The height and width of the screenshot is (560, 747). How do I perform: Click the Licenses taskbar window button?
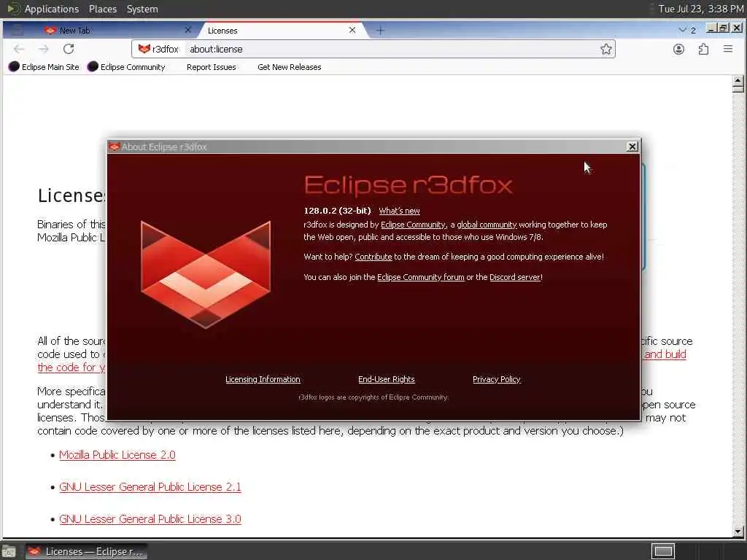coord(87,551)
